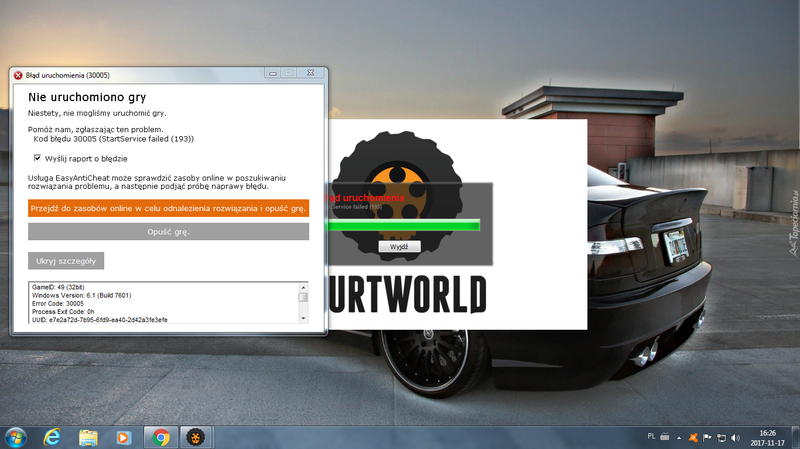Click 'Kod błędu 30005' error text
This screenshot has height=449, width=800.
click(114, 139)
